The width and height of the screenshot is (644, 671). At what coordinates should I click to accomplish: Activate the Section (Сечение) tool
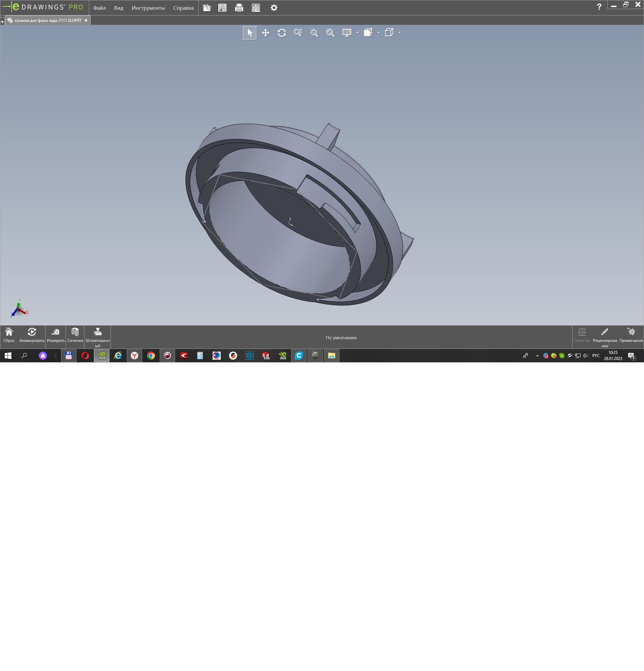point(75,335)
